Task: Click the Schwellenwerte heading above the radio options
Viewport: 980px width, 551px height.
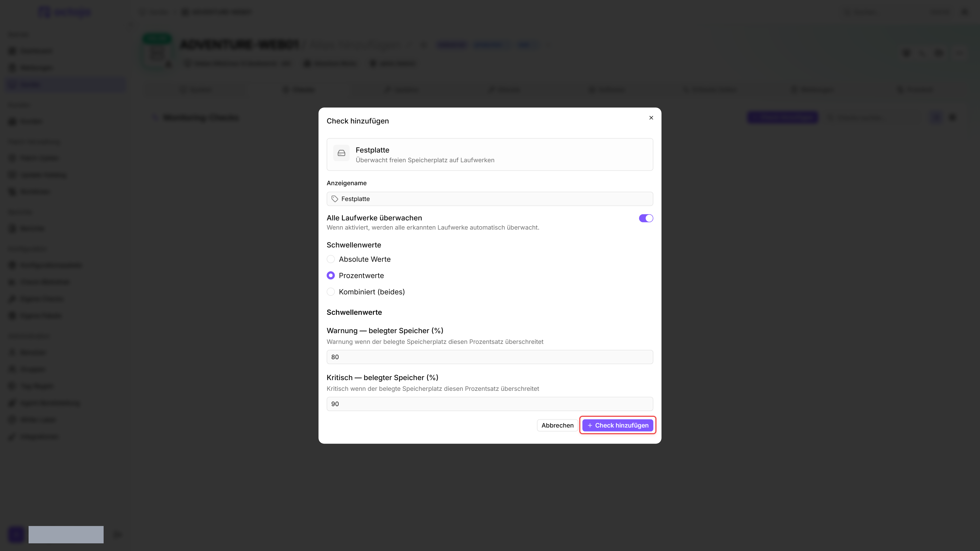Action: 353,245
